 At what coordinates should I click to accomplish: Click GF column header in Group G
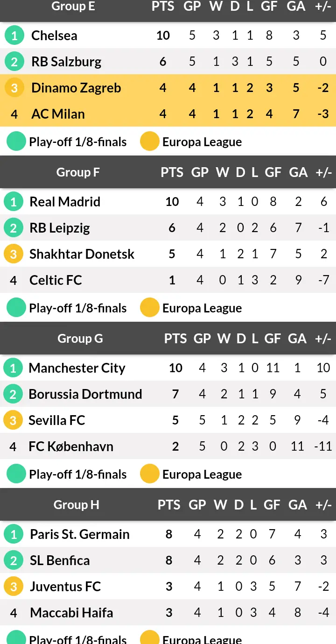coord(273,339)
